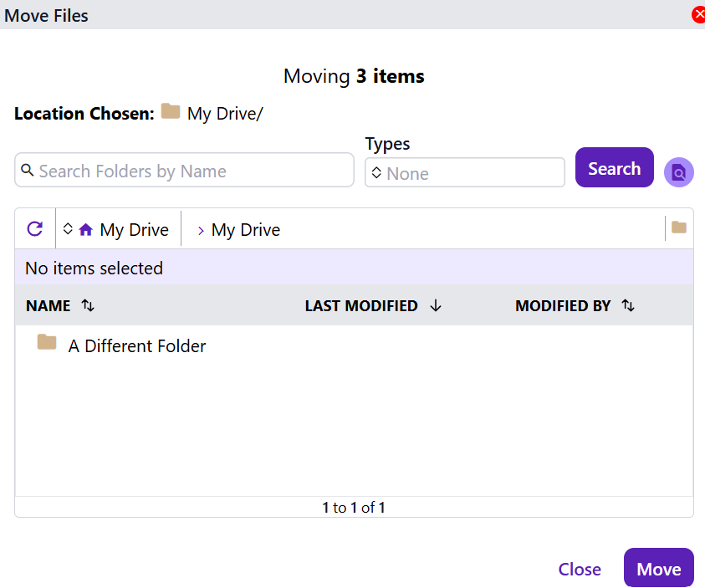Click the down arrow beside LAST MODIFIED
Image resolution: width=705 pixels, height=588 pixels.
(x=435, y=306)
